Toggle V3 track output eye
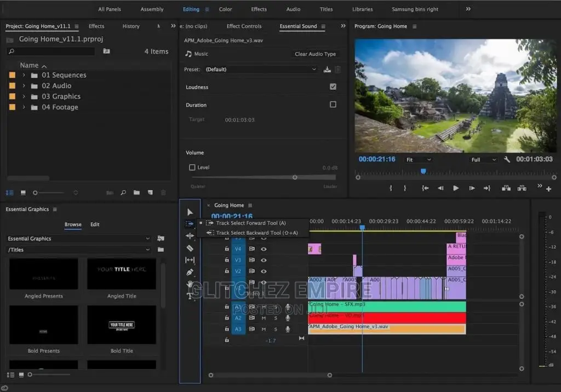This screenshot has width=561, height=392. tap(264, 260)
